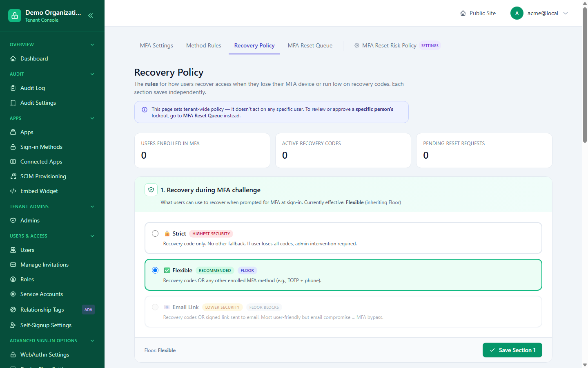Open the Method Rules tab
This screenshot has height=368, width=588.
pyautogui.click(x=204, y=45)
